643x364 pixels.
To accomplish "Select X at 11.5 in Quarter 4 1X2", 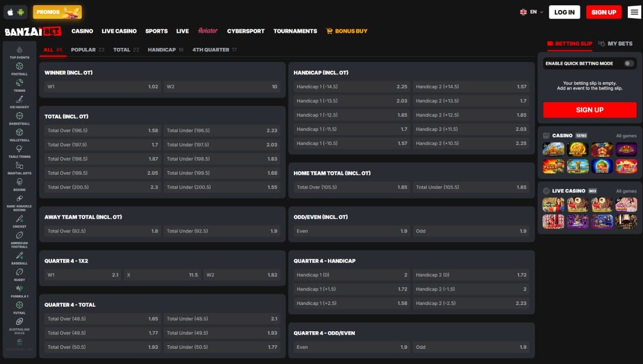I will (x=163, y=275).
